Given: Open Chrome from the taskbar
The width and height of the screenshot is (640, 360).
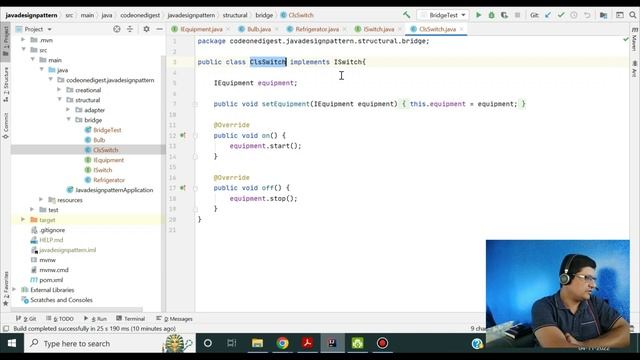Looking at the screenshot, I should (x=282, y=344).
